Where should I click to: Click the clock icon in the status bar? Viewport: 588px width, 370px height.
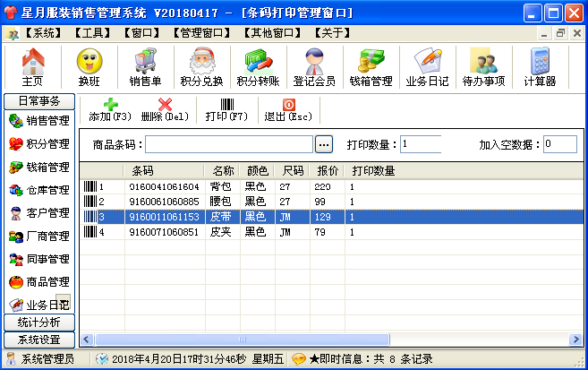101,359
